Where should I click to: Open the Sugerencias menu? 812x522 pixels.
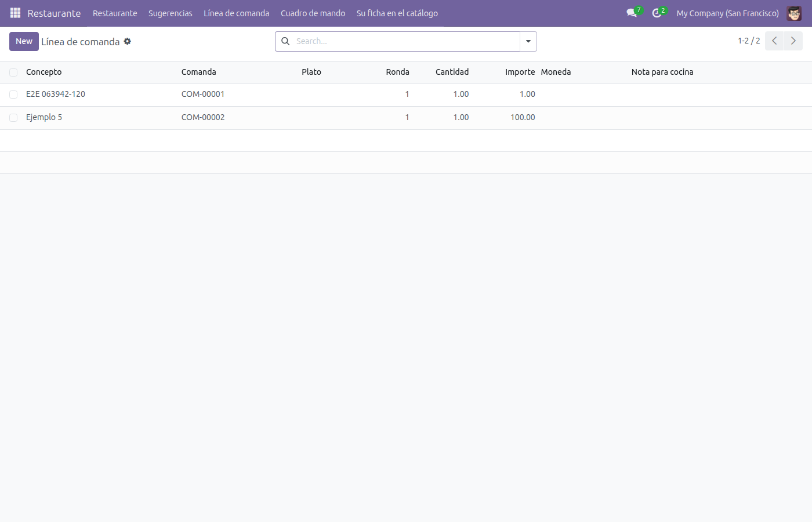pyautogui.click(x=171, y=13)
